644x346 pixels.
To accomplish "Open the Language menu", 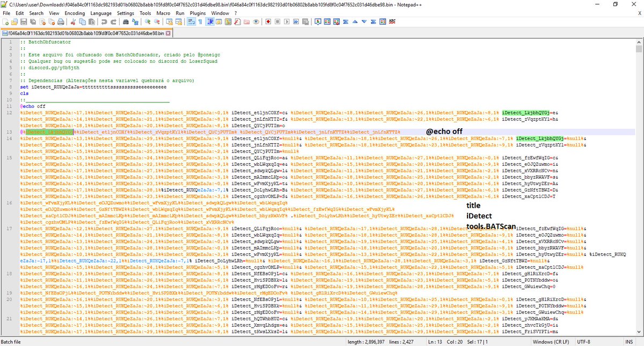I will point(101,12).
